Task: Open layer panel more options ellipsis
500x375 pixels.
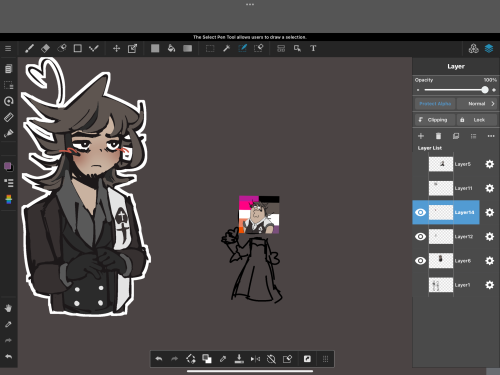Action: point(491,136)
